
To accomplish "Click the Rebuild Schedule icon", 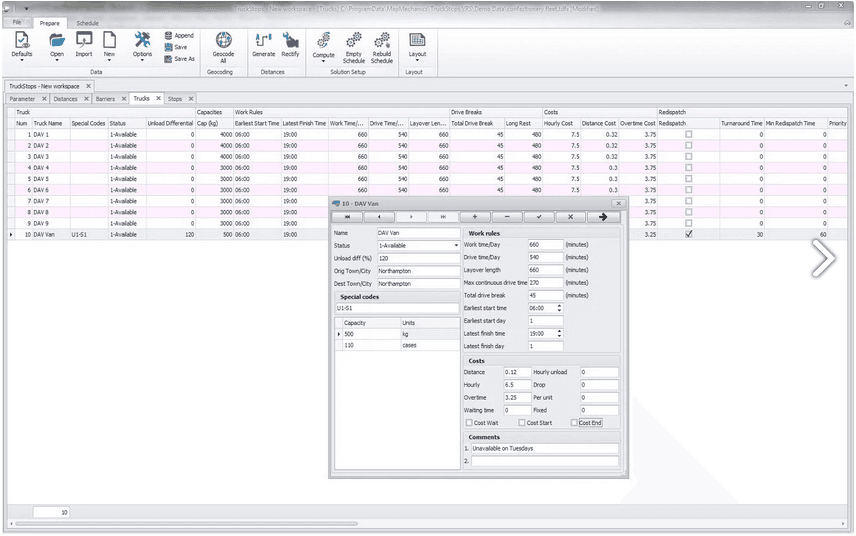I will (x=382, y=41).
